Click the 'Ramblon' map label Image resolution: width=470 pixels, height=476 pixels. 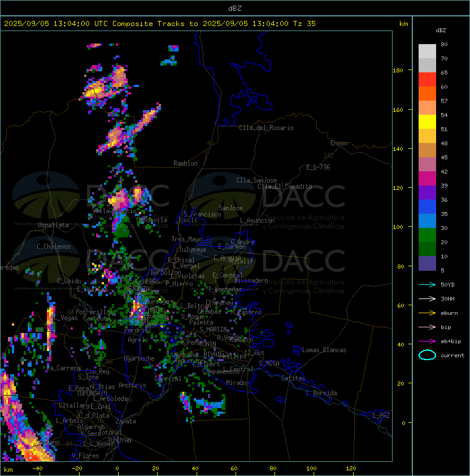(185, 163)
